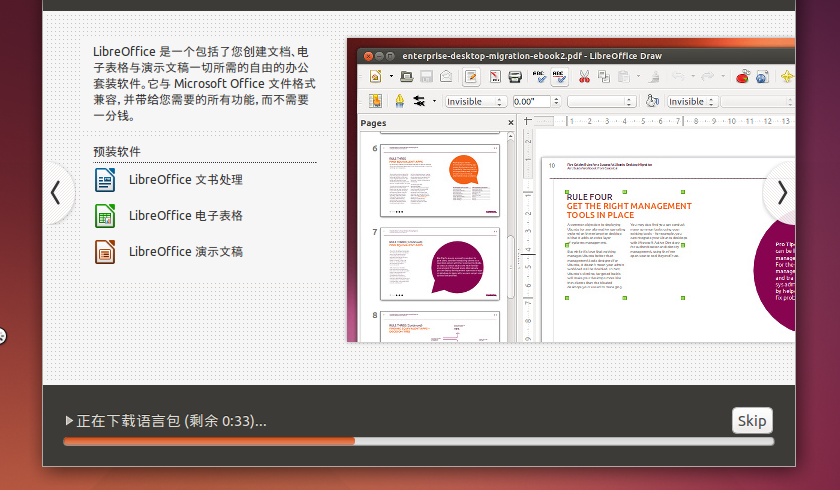The height and width of the screenshot is (490, 840).
Task: Click the Paste clipboard icon
Action: tap(624, 77)
